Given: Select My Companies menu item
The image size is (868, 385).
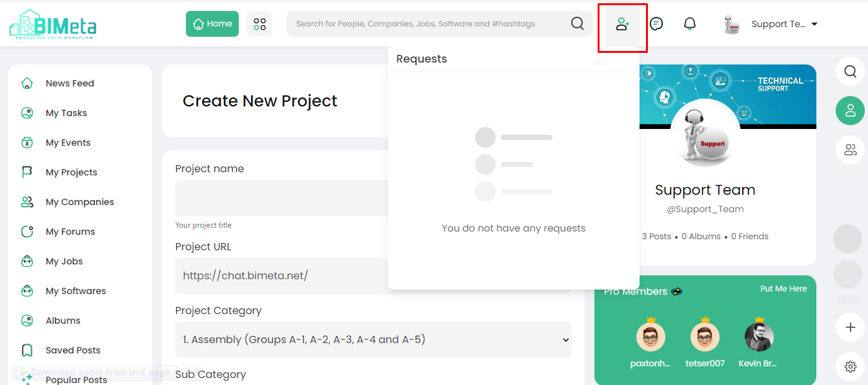Looking at the screenshot, I should [x=79, y=202].
